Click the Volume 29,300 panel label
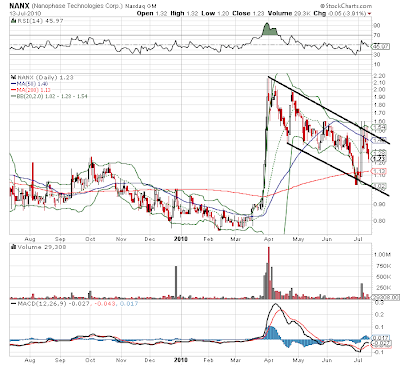 click(x=42, y=247)
